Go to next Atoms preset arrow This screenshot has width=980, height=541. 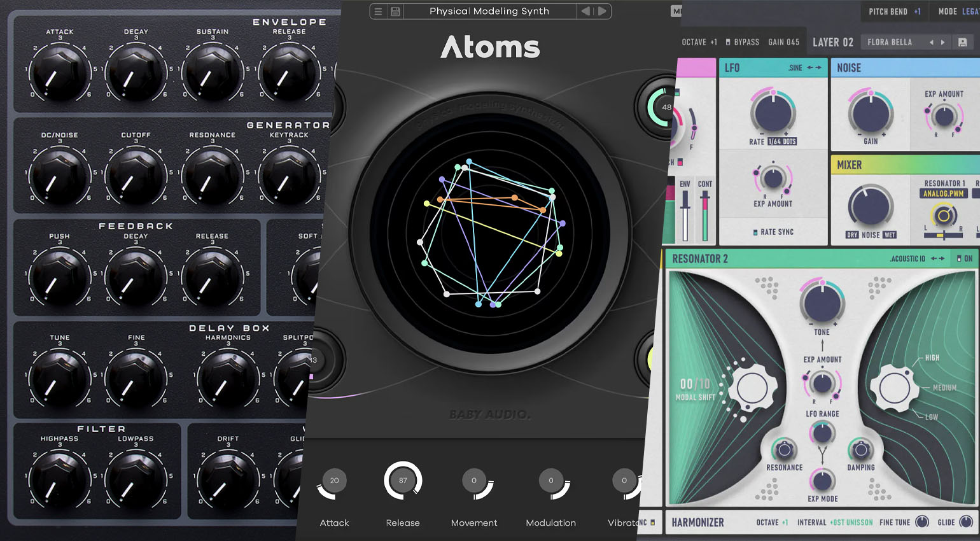tap(602, 11)
